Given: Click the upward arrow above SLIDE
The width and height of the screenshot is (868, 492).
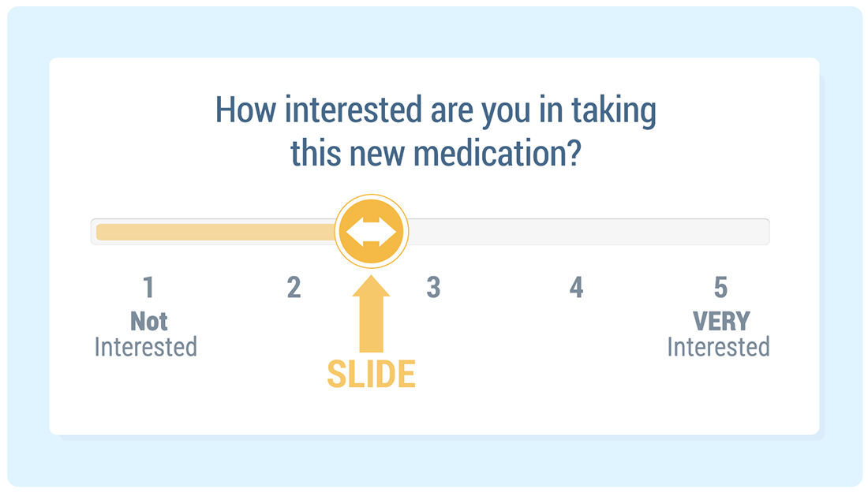Looking at the screenshot, I should [371, 312].
